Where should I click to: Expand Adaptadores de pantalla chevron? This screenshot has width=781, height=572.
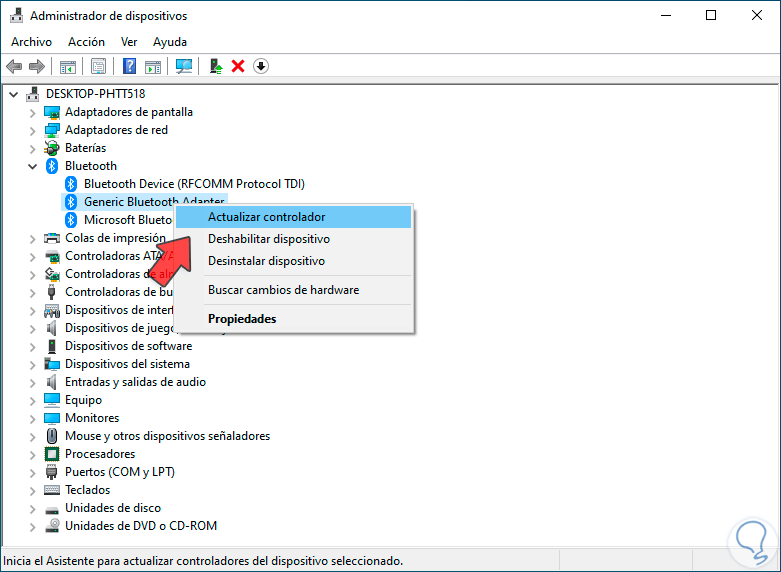pos(32,113)
